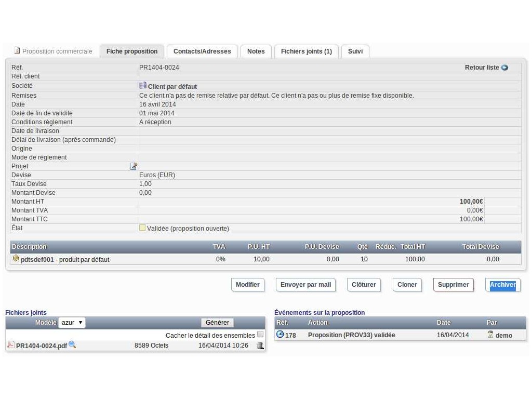Click the user icon beside demo
Viewport: 532px width, 399px height.
(x=490, y=334)
